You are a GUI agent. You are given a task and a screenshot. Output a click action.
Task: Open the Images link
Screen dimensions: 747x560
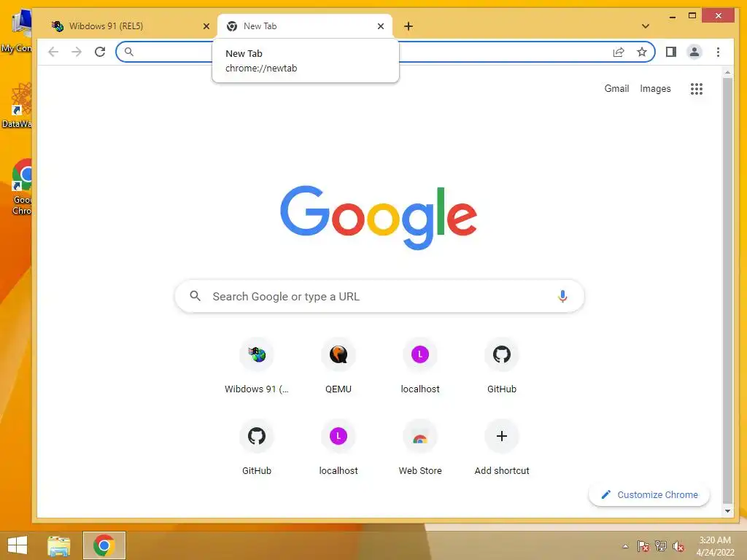pos(655,88)
